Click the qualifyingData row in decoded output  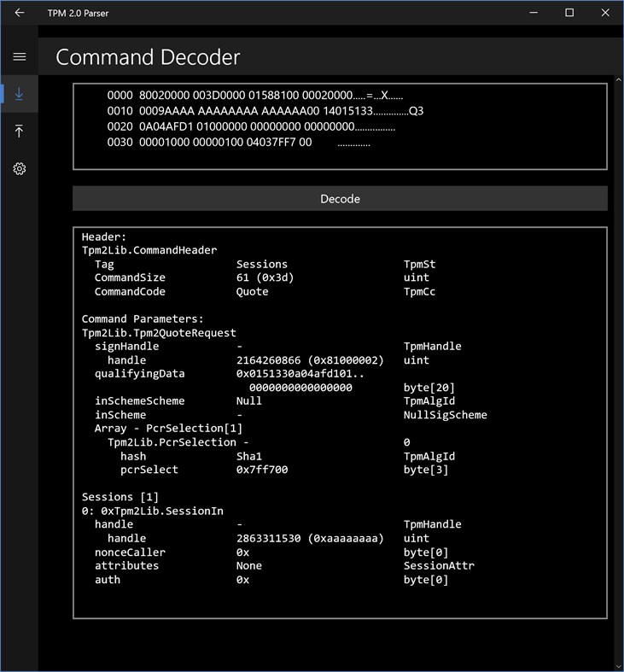tap(275, 381)
